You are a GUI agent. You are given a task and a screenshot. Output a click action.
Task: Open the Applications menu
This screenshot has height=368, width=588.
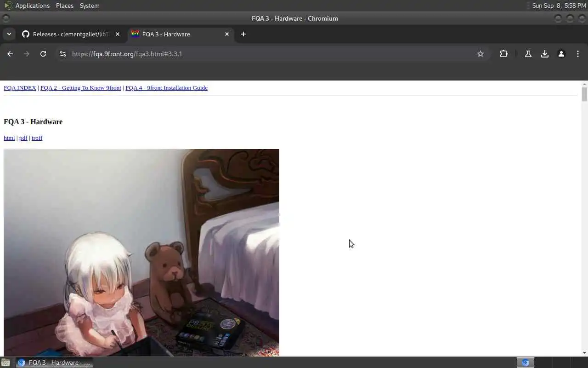click(32, 6)
